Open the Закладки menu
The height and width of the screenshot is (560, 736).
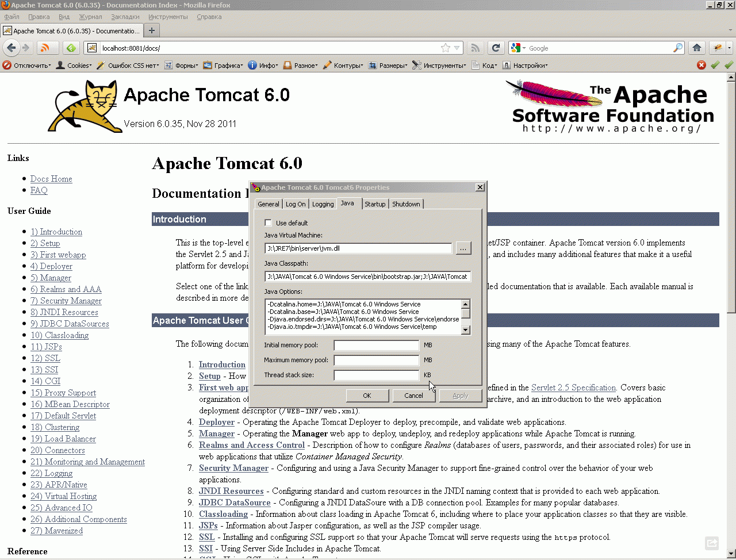coord(125,17)
